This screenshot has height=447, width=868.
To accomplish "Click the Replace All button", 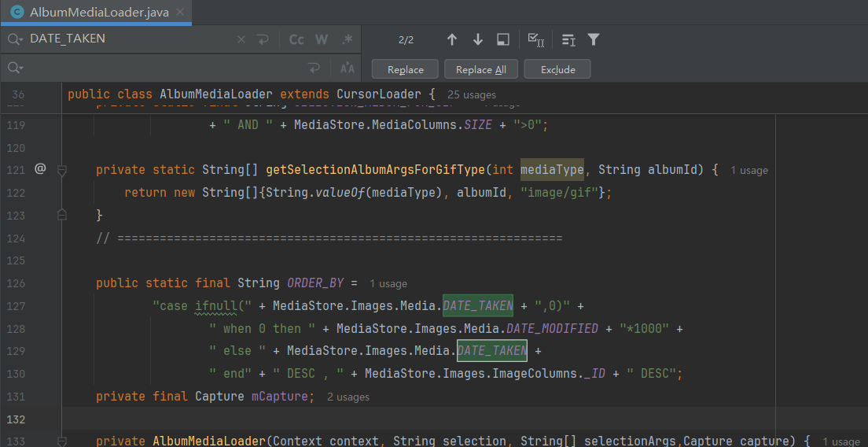I will tap(481, 69).
